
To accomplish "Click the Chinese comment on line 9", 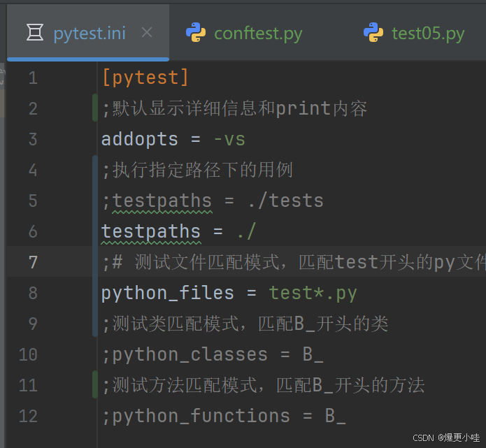I will [245, 324].
